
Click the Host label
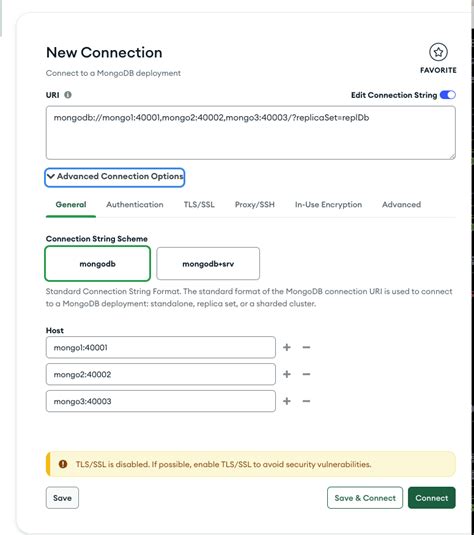(55, 330)
